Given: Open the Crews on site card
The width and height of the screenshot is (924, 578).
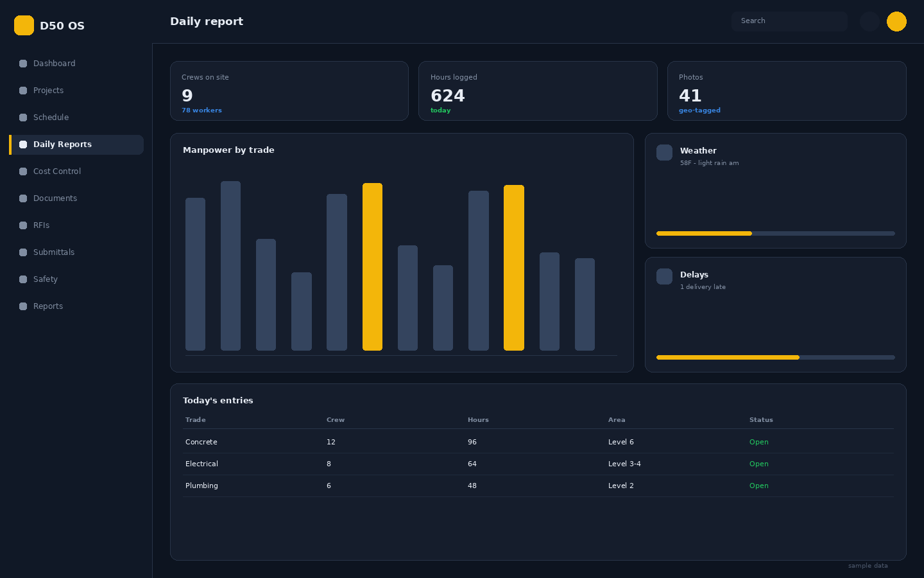Looking at the screenshot, I should pyautogui.click(x=289, y=91).
